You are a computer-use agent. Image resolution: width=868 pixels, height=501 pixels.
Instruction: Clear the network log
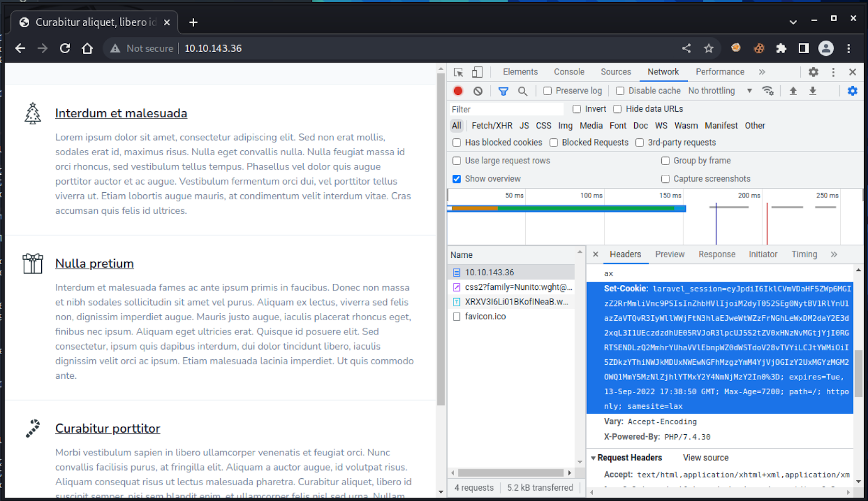477,91
